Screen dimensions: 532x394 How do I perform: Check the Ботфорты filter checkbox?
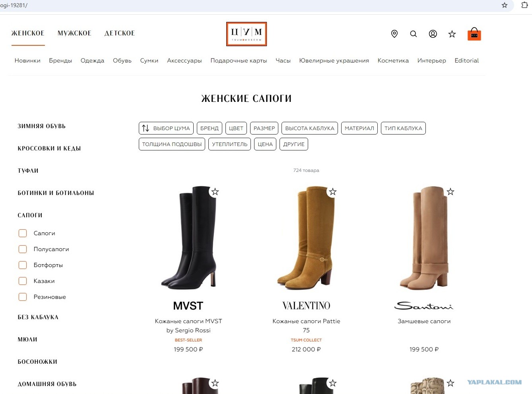click(23, 265)
